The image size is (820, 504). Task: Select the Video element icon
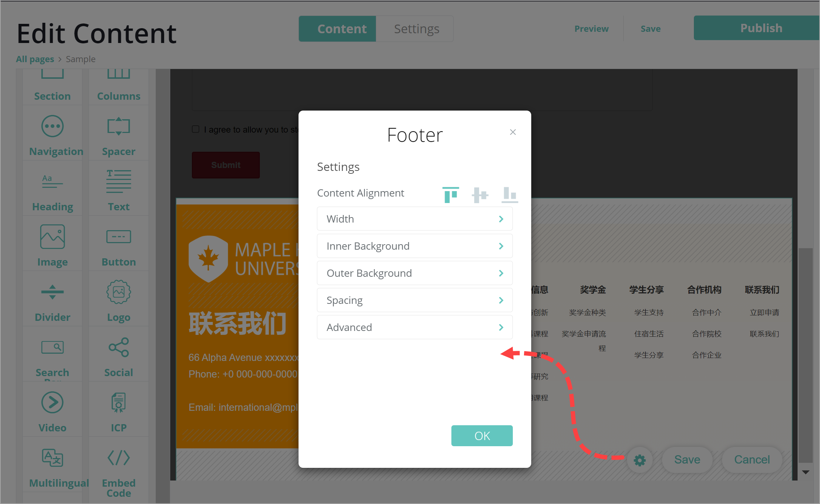click(x=52, y=402)
